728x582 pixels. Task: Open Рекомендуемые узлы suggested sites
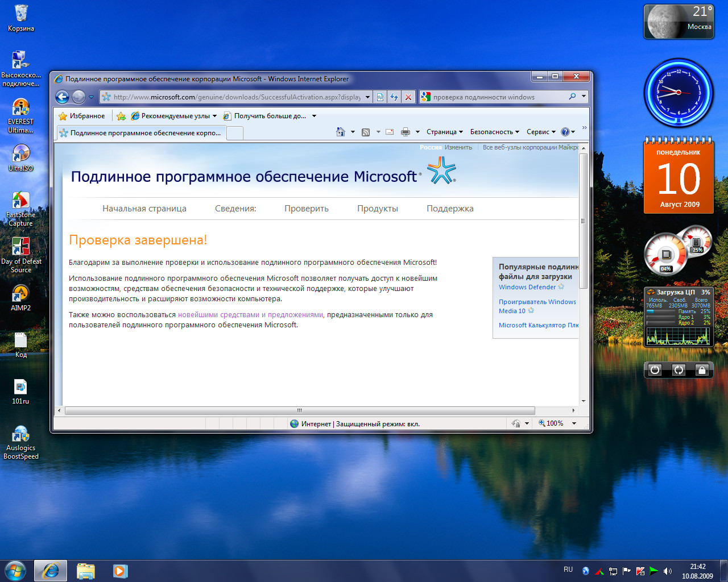(173, 116)
